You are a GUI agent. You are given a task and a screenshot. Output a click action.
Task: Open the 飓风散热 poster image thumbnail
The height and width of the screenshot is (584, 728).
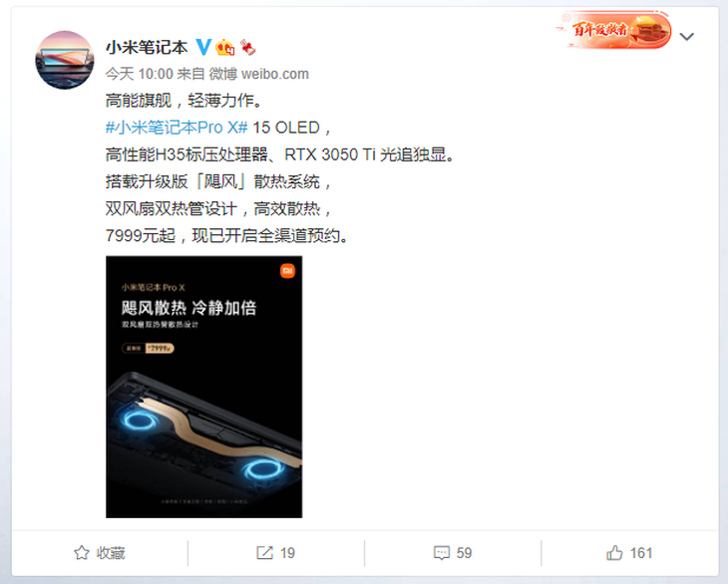pos(203,387)
